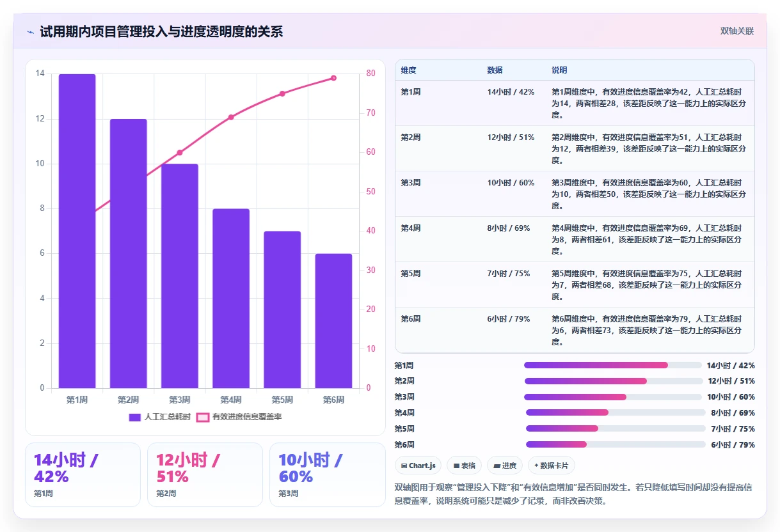Click the 第1周 bar in the chart
This screenshot has height=532, width=780.
tap(77, 231)
